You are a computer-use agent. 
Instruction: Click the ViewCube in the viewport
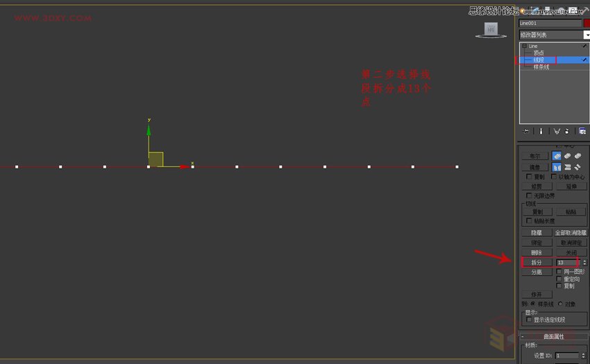(491, 29)
